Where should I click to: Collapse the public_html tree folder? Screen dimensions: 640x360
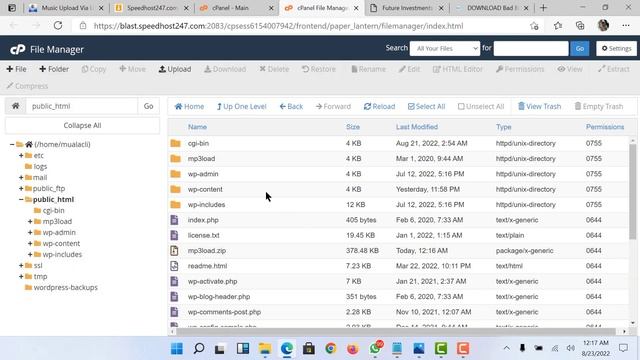click(21, 200)
